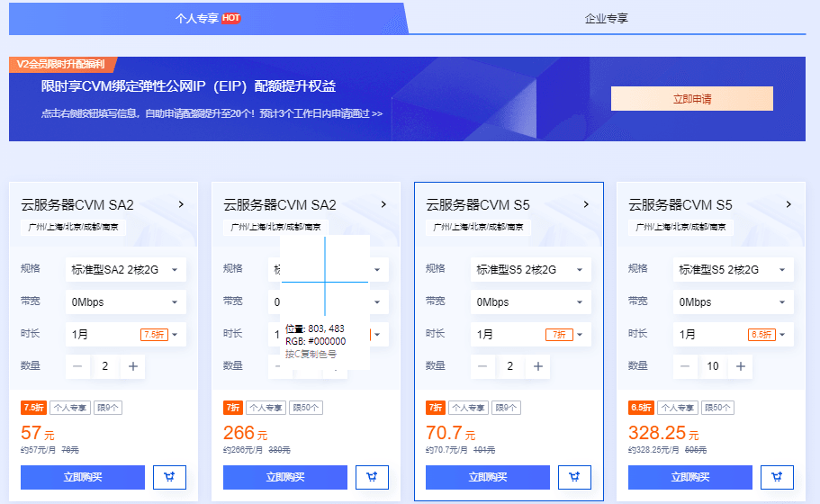This screenshot has width=820, height=504.
Task: Increase quantity in the 328.25元 card
Action: pyautogui.click(x=740, y=366)
